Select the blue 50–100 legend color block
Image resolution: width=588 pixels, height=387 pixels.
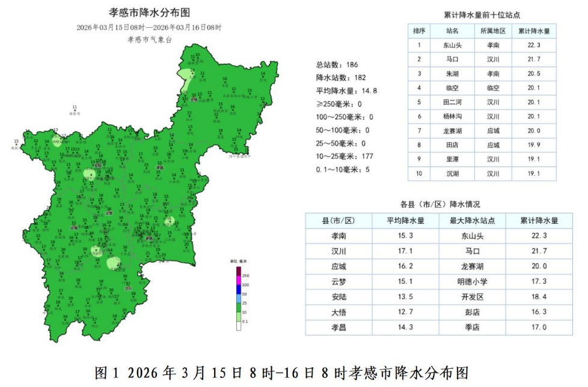pos(239,290)
